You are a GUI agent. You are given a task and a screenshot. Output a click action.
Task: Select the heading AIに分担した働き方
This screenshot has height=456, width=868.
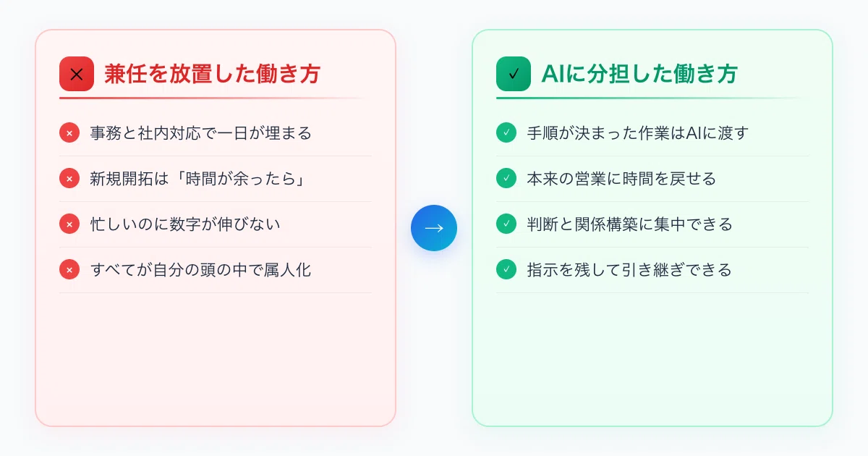coord(639,74)
